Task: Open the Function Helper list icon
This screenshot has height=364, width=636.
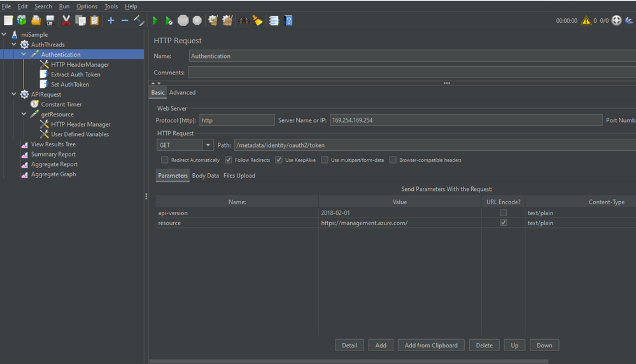Action: 274,20
